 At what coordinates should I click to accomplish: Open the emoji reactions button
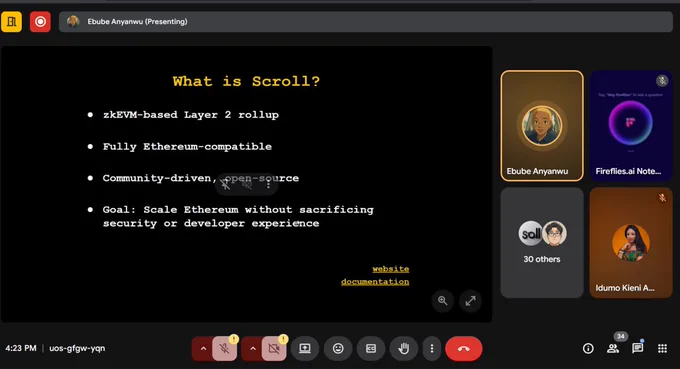[338, 349]
